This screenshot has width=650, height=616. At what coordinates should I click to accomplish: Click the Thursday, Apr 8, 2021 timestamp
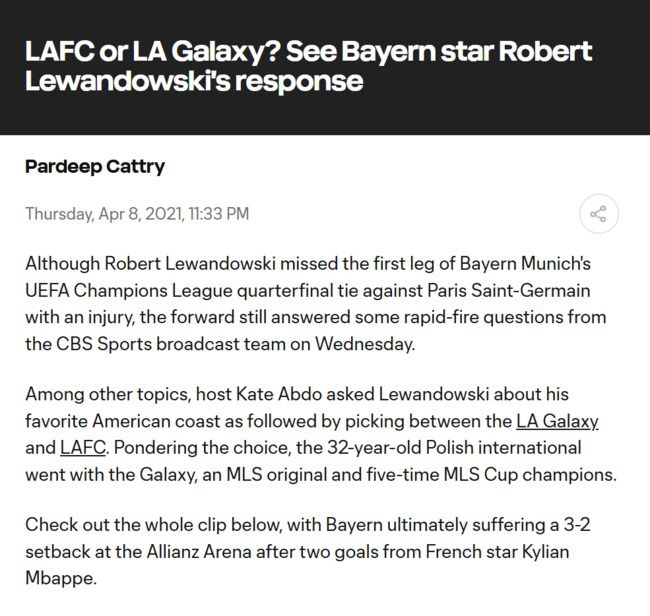click(137, 213)
